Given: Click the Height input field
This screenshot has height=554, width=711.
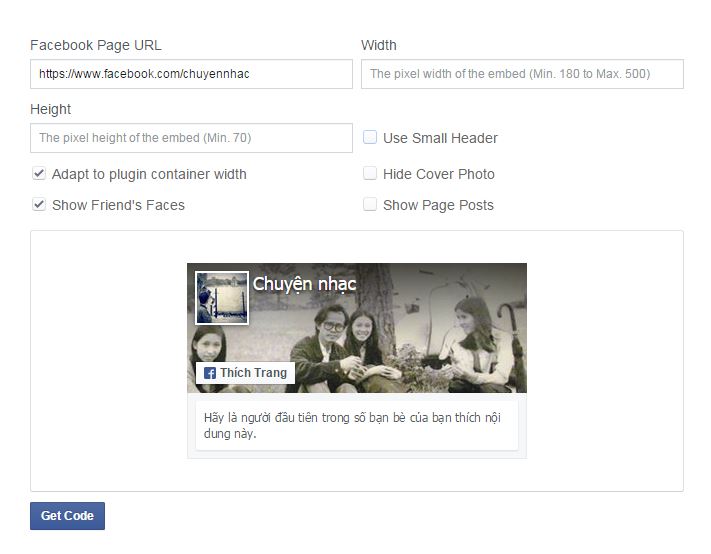Looking at the screenshot, I should (191, 138).
